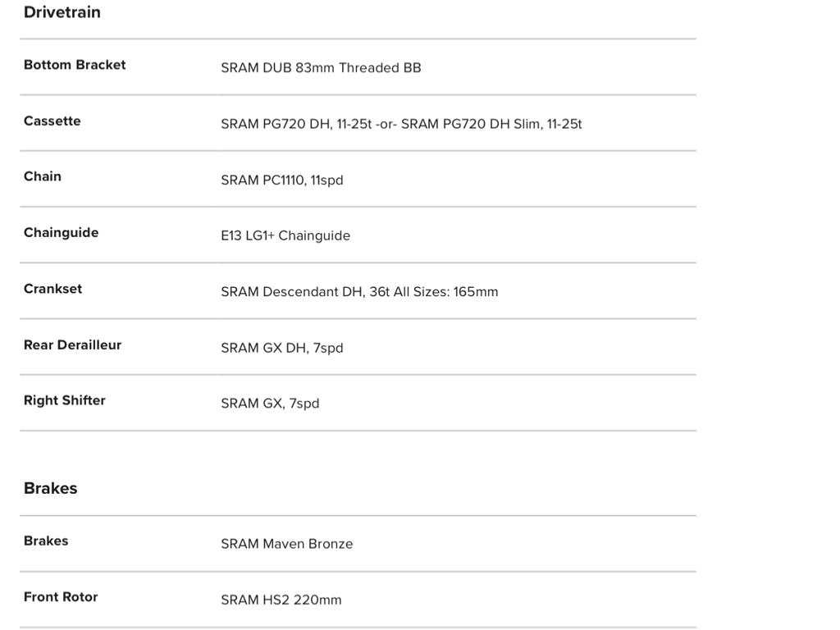The image size is (840, 630).
Task: Select the Rear Derailleur row label
Action: [72, 345]
